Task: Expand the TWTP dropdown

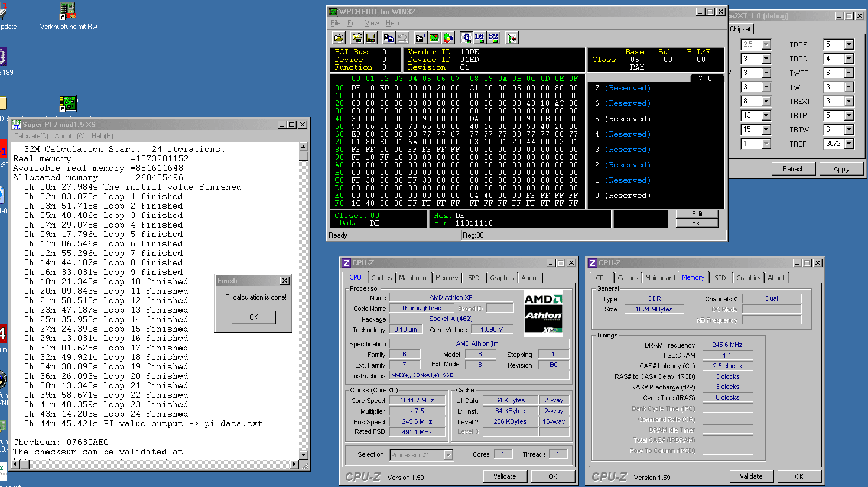Action: (x=849, y=73)
